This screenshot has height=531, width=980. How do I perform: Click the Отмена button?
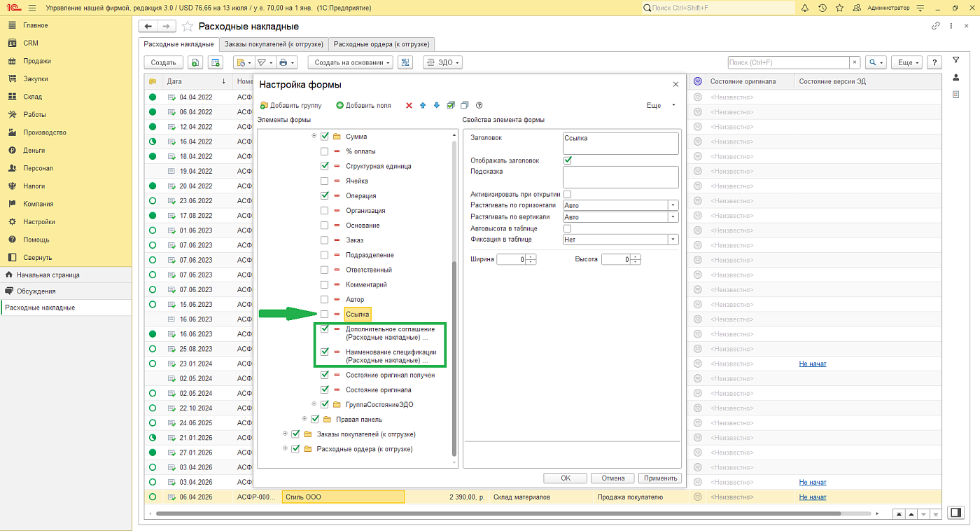(612, 478)
